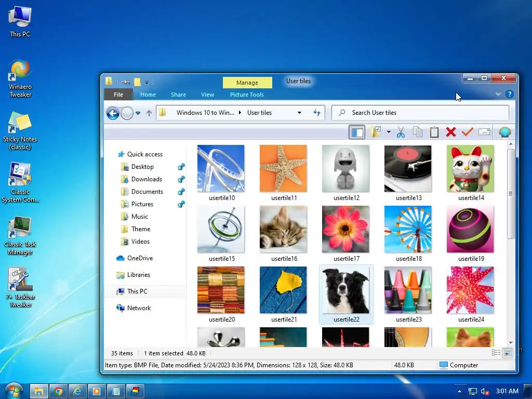Image resolution: width=532 pixels, height=399 pixels.
Task: Expand the ribbon with the chevron
Action: [x=498, y=94]
